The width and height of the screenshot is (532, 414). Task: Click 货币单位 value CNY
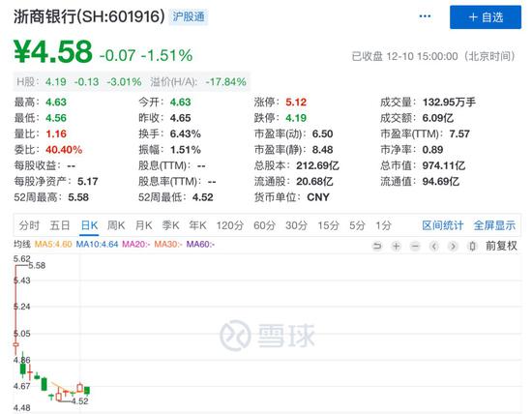click(318, 197)
